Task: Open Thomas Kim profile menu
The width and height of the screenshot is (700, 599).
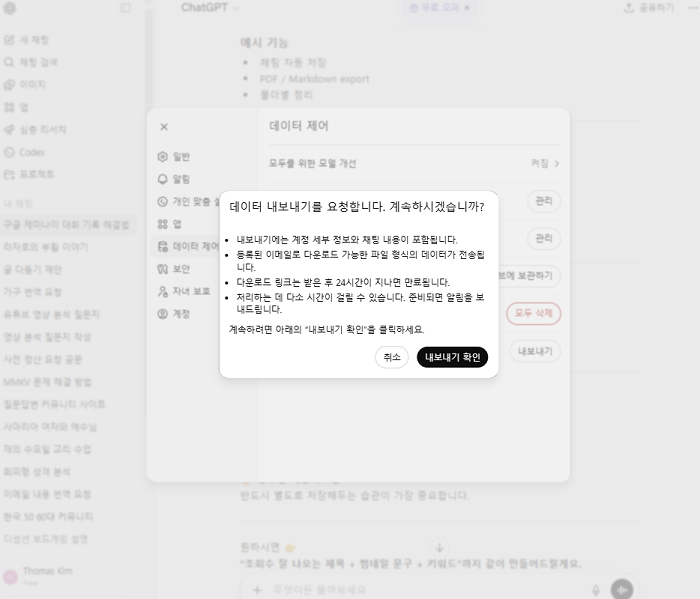Action: tap(71, 576)
